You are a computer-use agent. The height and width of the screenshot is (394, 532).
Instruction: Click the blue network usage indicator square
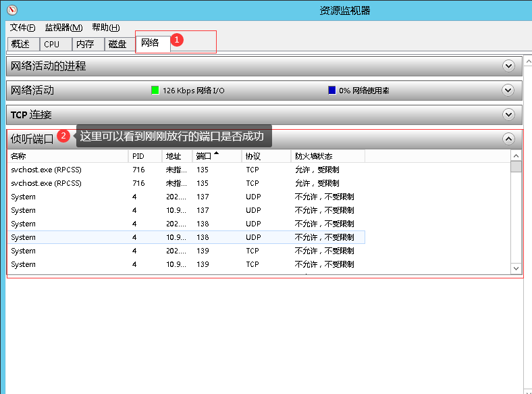click(x=331, y=90)
